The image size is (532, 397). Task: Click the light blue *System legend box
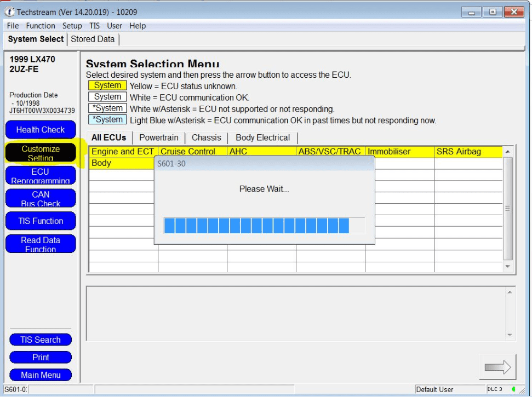(x=107, y=120)
